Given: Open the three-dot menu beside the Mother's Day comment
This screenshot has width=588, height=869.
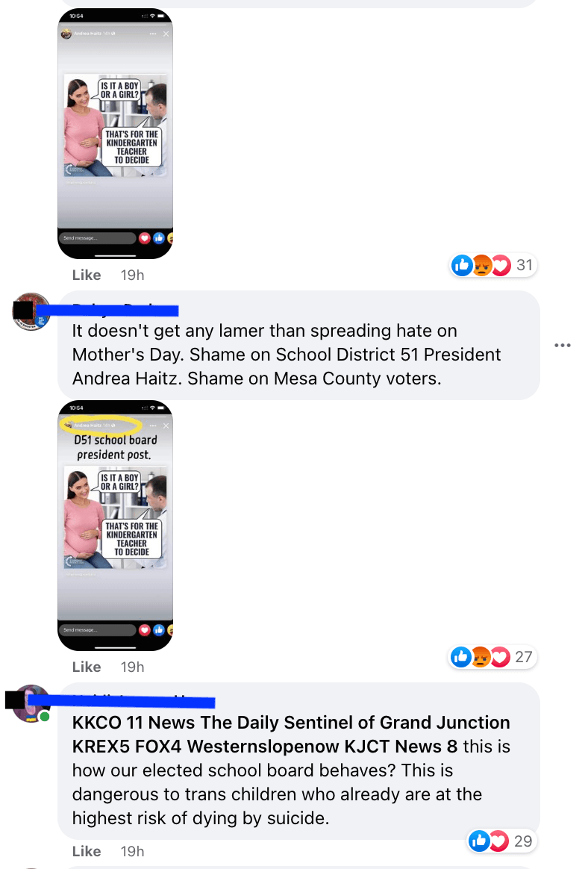Looking at the screenshot, I should click(562, 345).
